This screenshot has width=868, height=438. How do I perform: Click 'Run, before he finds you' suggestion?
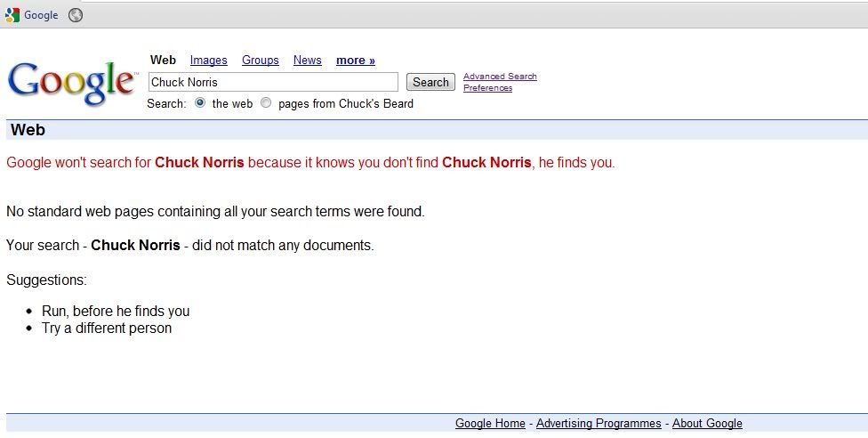pos(116,311)
